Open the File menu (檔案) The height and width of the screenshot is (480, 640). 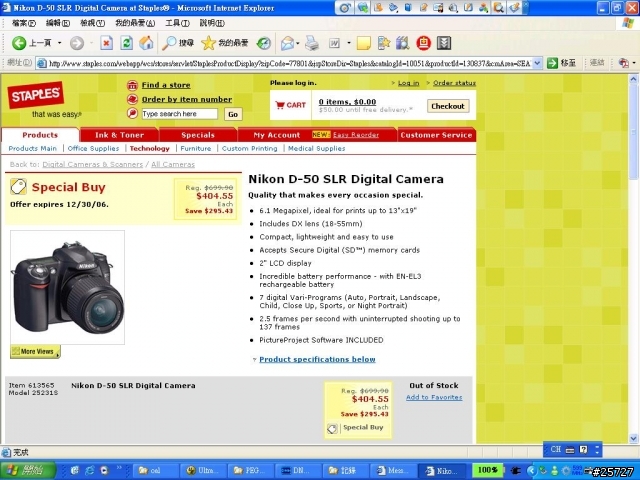tap(24, 23)
